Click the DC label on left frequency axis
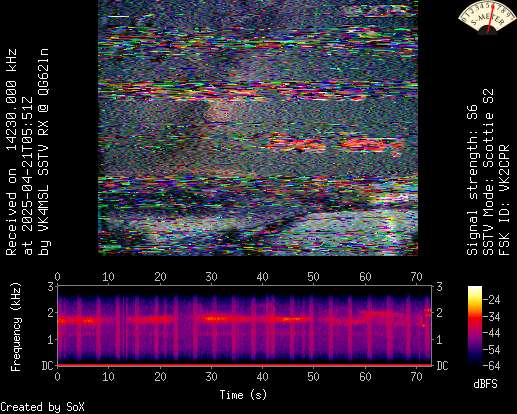Screen dimensions: 517x414 (48, 366)
